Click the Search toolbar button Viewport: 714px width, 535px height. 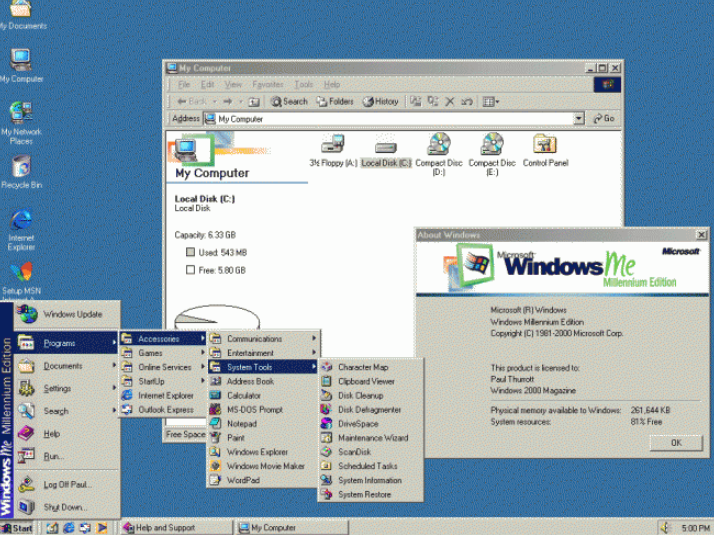point(289,102)
